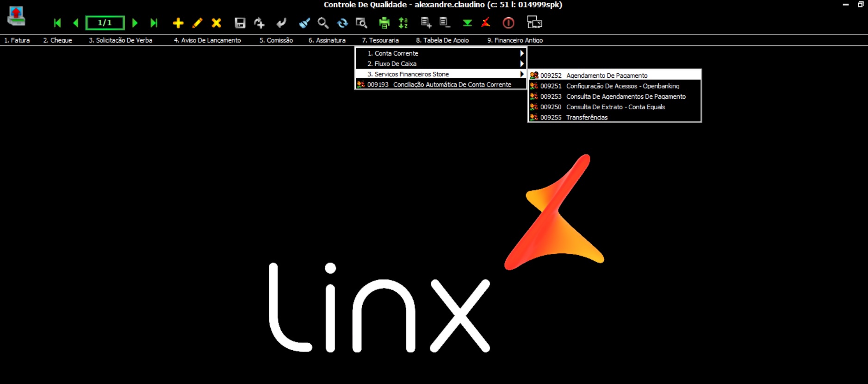Click the A-Z sort icon

click(403, 23)
